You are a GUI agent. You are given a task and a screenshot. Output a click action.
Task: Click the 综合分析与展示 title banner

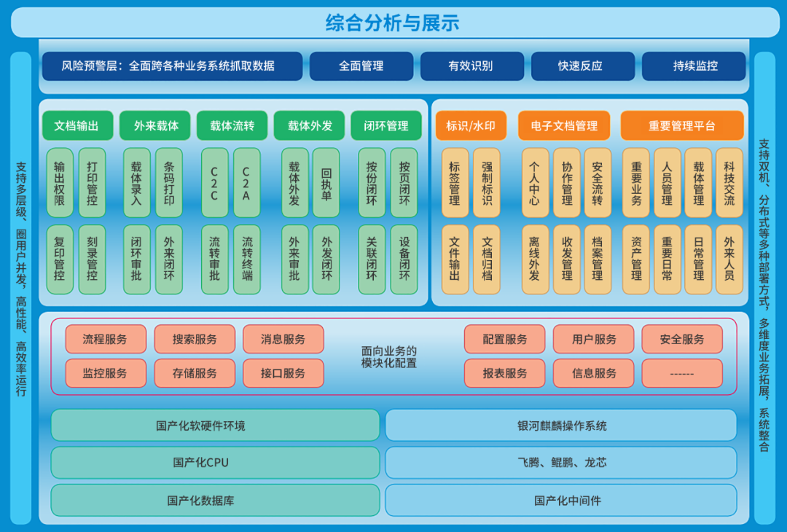[393, 23]
